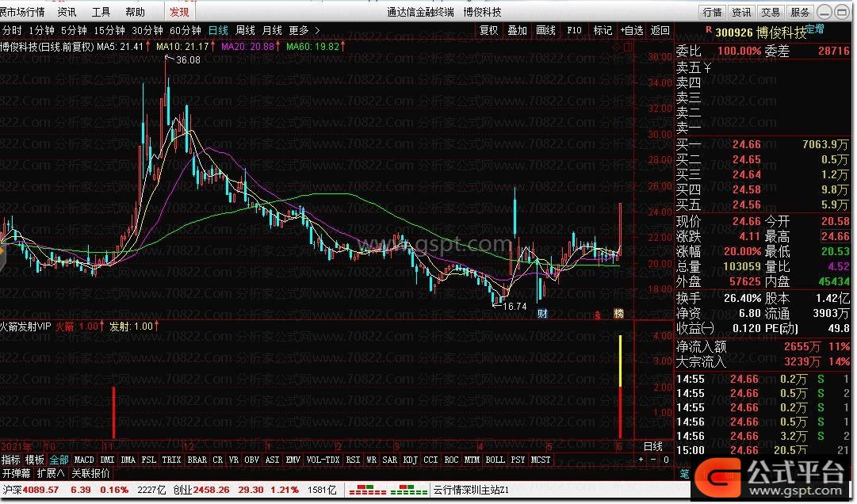This screenshot has width=857, height=504.
Task: Select the 5分钟 period tab
Action: click(x=74, y=31)
